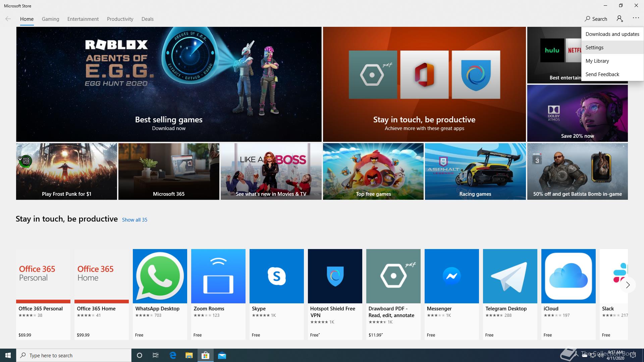The image size is (644, 362).
Task: Switch to the Deals tab
Action: point(148,19)
